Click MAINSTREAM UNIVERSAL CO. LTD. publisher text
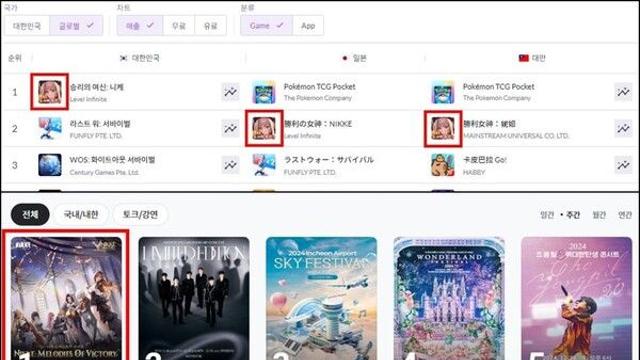 click(516, 136)
